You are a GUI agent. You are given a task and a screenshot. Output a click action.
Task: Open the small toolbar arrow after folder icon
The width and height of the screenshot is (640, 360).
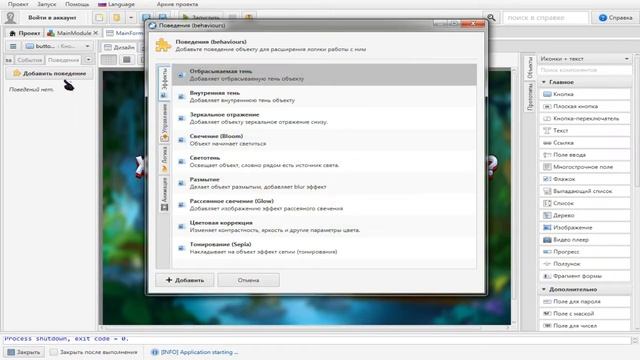pos(131,18)
